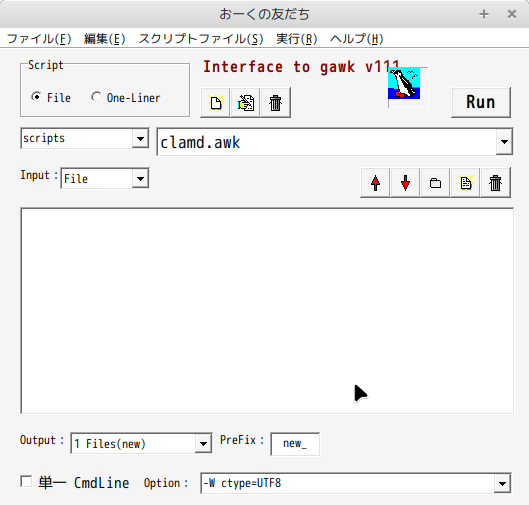This screenshot has height=505, width=529.
Task: Open folder icon to add input files
Action: (x=435, y=183)
